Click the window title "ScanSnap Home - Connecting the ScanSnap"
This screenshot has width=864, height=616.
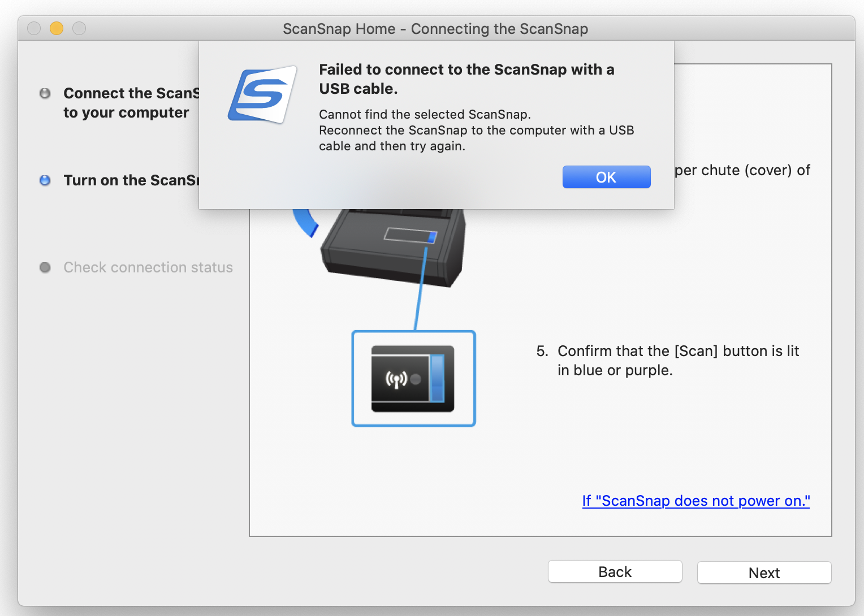coord(435,29)
